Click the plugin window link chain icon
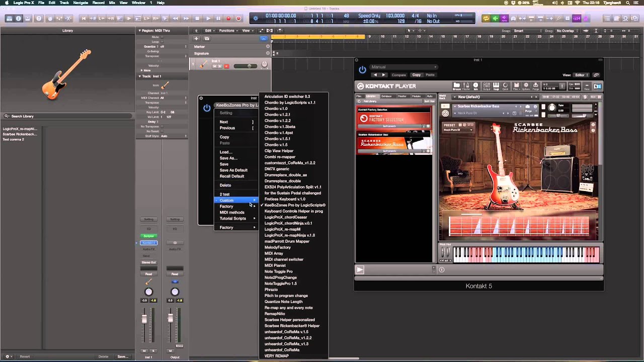This screenshot has width=644, height=362. (597, 75)
